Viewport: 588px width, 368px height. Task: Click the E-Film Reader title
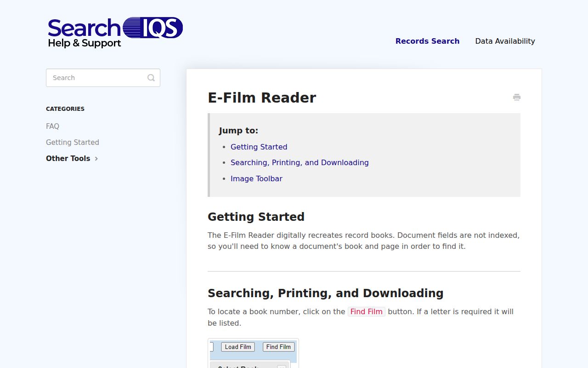point(262,98)
